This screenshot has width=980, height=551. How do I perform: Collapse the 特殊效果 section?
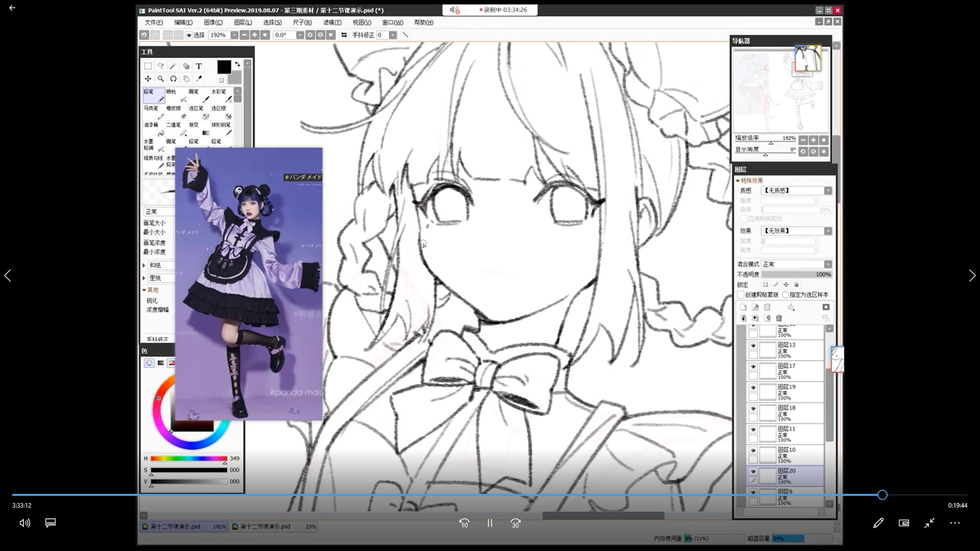coord(738,181)
